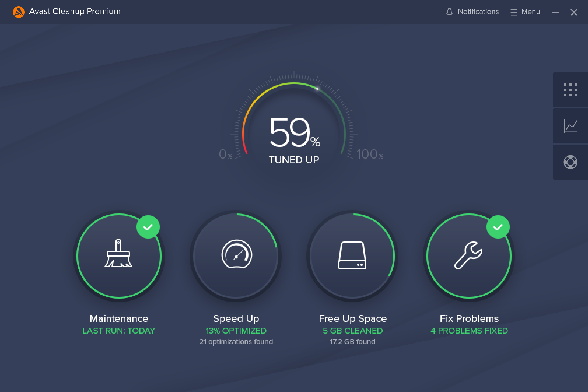588x392 pixels.
Task: Click the Fix Problems label
Action: pos(469,318)
